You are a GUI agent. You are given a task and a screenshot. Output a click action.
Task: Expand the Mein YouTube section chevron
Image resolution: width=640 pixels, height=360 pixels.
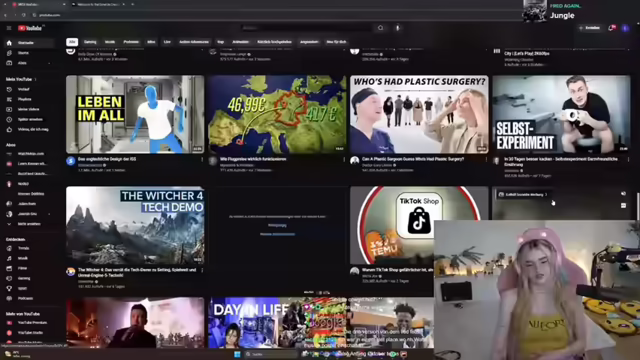point(36,79)
